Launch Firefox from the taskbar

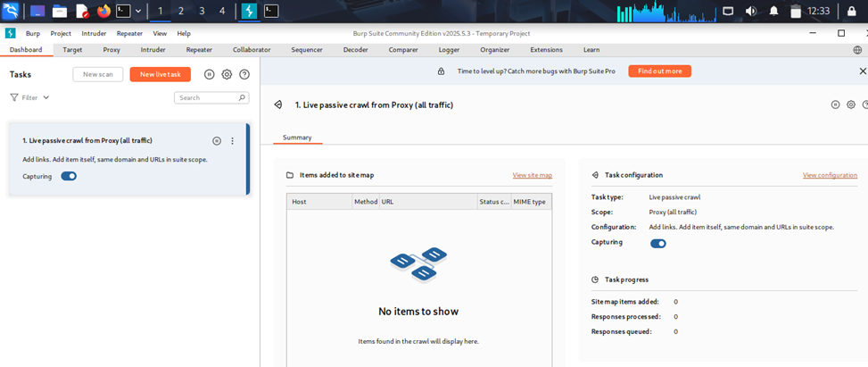click(103, 11)
